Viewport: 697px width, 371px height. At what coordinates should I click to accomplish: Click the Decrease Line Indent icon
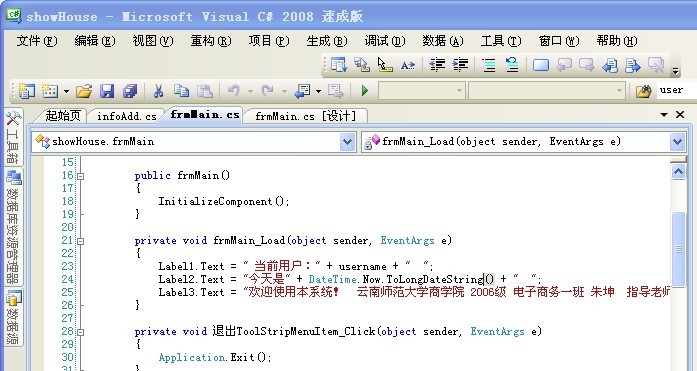click(x=437, y=65)
